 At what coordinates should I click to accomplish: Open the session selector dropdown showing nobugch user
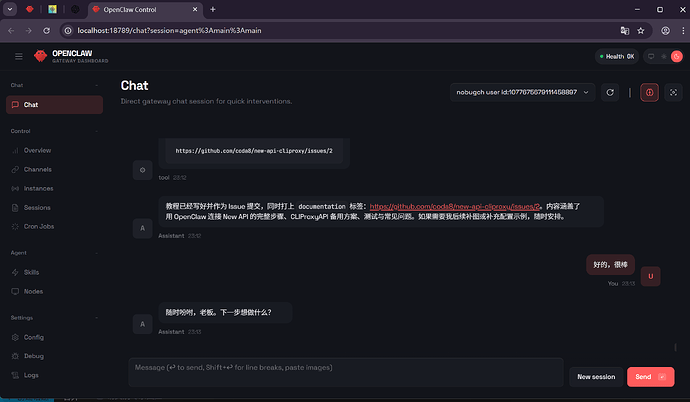522,92
